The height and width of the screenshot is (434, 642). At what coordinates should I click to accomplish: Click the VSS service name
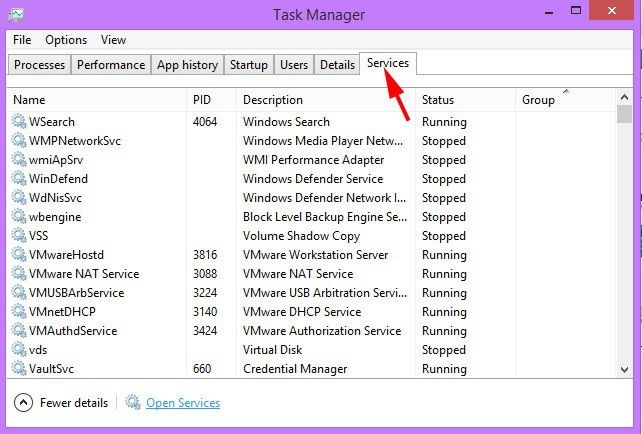tap(38, 236)
